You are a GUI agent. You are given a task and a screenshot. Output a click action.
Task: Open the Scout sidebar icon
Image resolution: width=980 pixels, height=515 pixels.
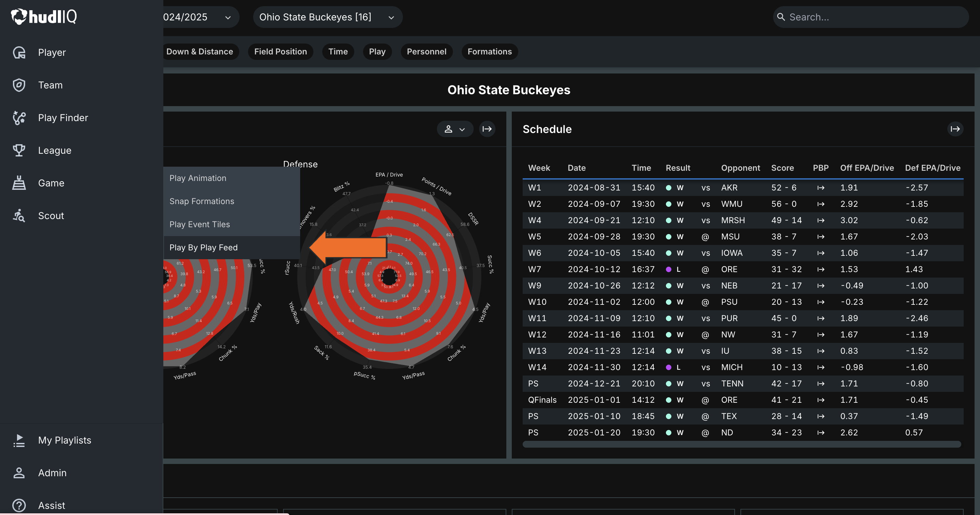click(x=19, y=216)
